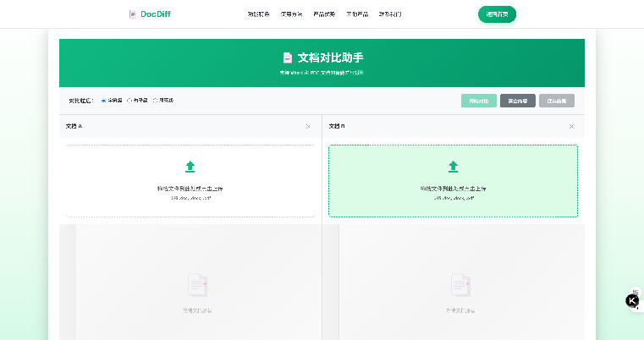Open the second navigation item 使用方法
Image resolution: width=644 pixels, height=340 pixels.
click(292, 14)
